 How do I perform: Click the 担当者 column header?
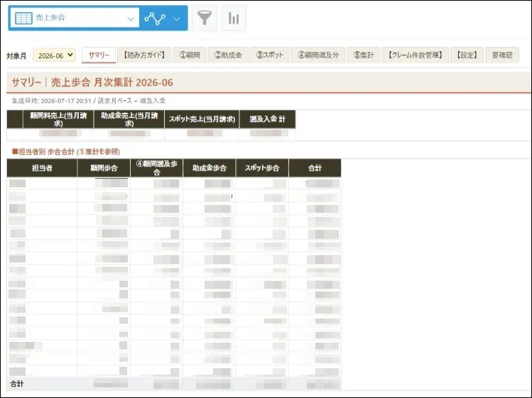click(42, 168)
